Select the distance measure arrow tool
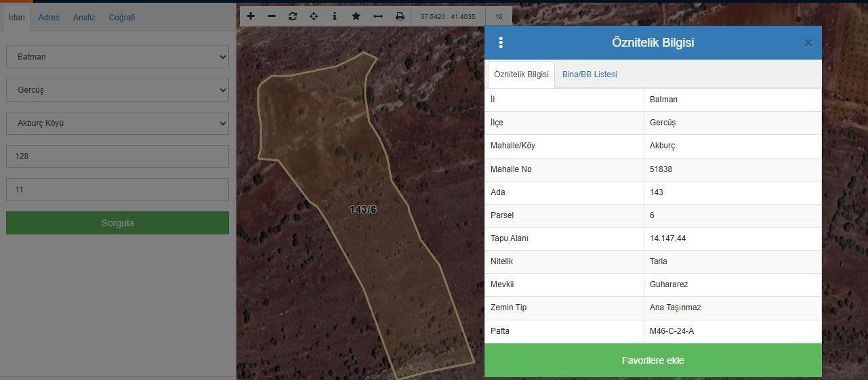This screenshot has height=380, width=868. pos(378,16)
